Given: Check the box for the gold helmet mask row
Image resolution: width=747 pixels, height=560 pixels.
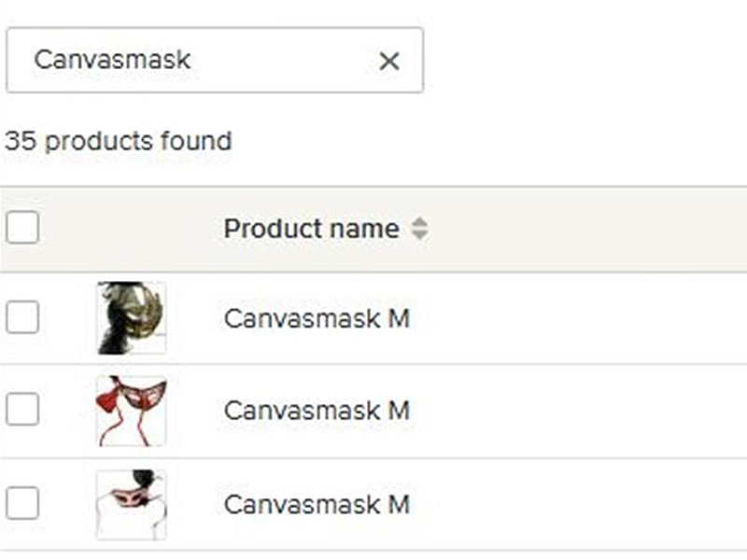Looking at the screenshot, I should [21, 318].
